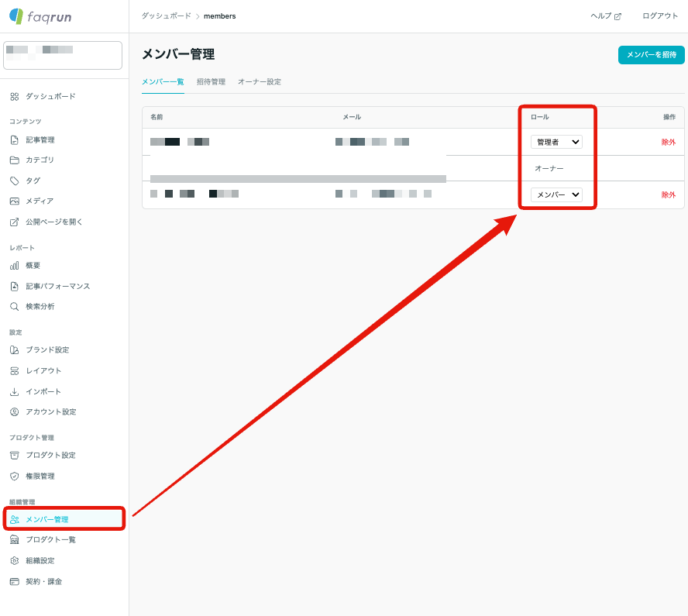Click the ログアウト link
Viewport: 688px width, 616px height.
point(660,15)
